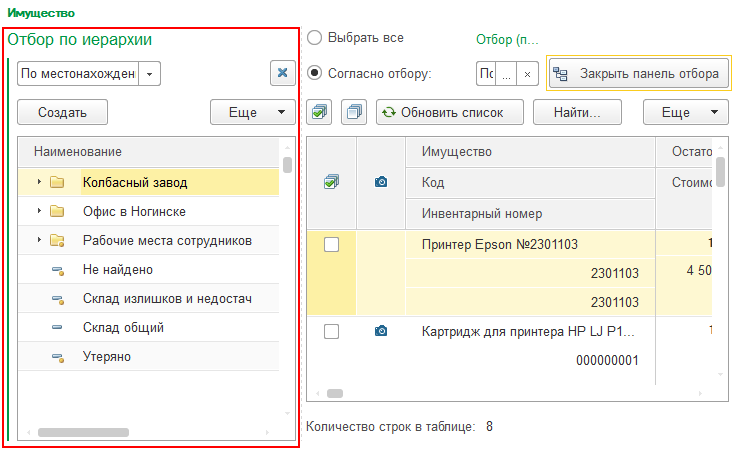Screen dimensions: 740x450
Task: Click checkmark icon in table header column
Action: 332,183
